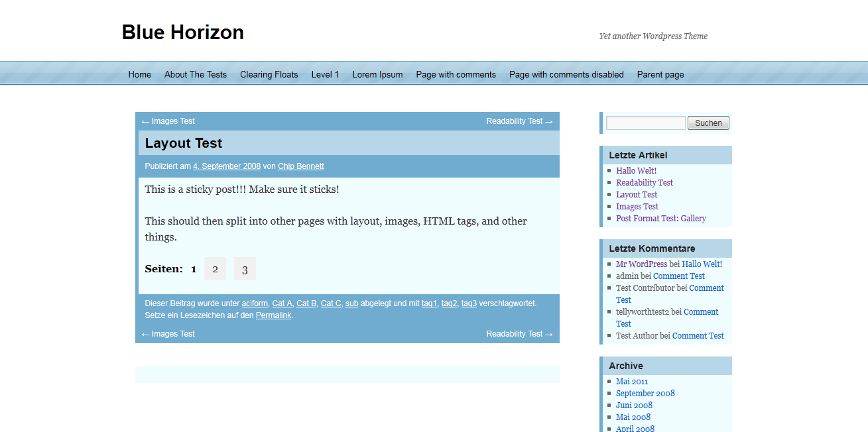Go to next post Readability Test at top
868x432 pixels.
coord(519,121)
